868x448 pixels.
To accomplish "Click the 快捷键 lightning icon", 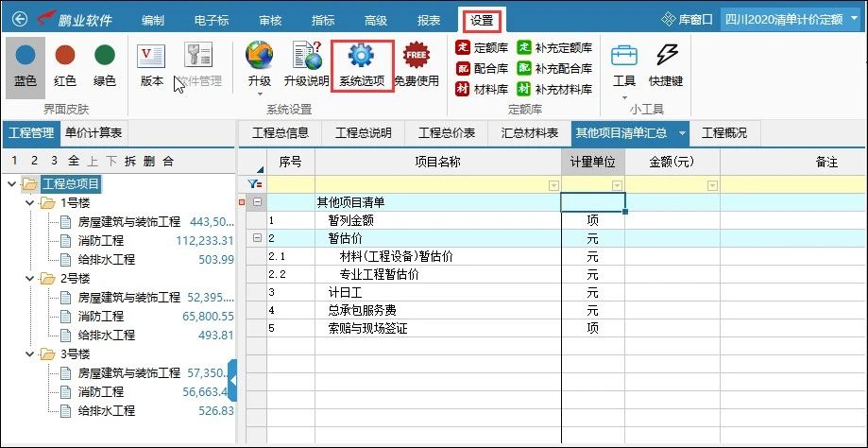I will [666, 57].
